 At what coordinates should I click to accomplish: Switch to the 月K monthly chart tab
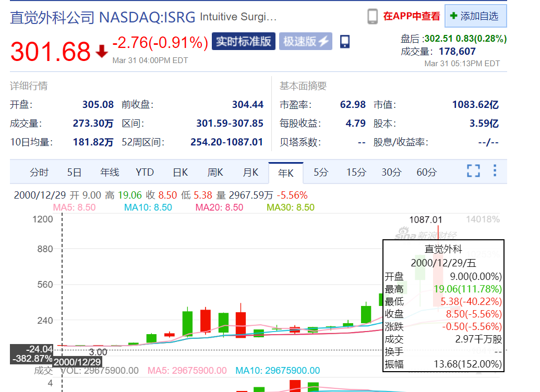pos(250,171)
